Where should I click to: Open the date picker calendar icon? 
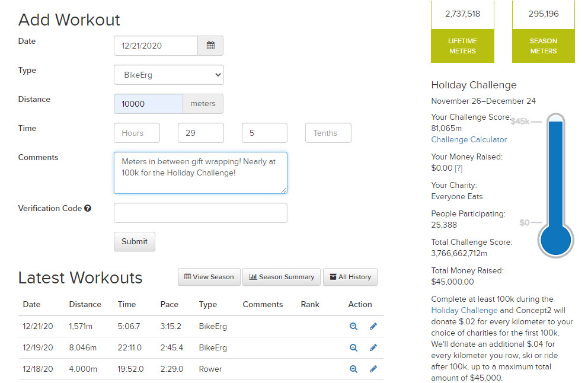coord(210,46)
